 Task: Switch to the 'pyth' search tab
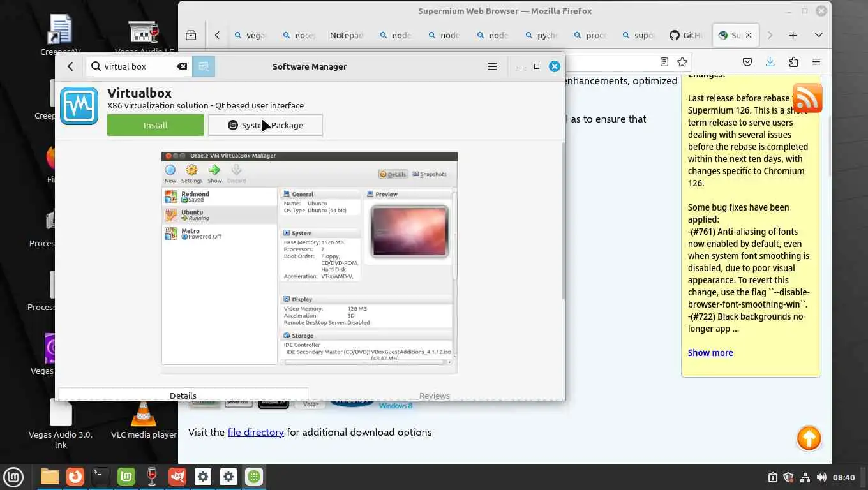pyautogui.click(x=542, y=35)
